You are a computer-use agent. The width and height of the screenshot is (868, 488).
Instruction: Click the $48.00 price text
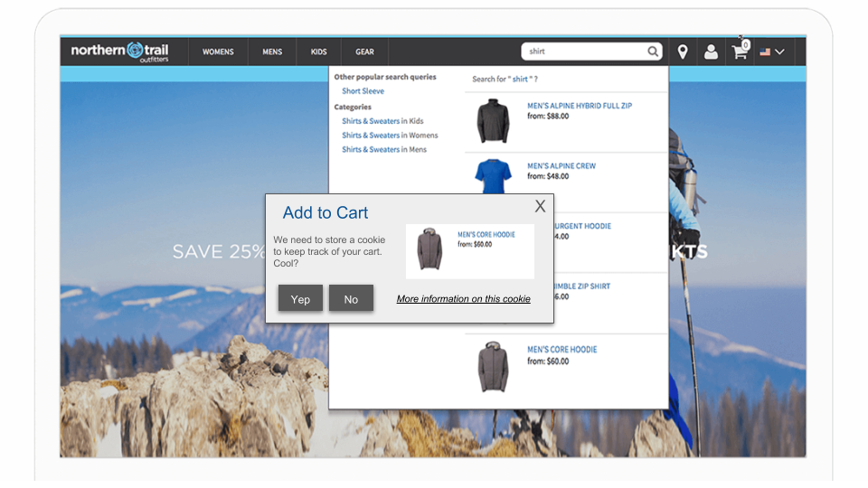point(558,176)
